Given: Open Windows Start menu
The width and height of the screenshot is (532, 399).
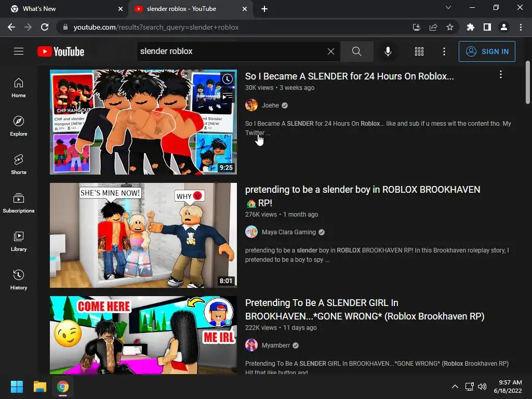Looking at the screenshot, I should pos(17,387).
